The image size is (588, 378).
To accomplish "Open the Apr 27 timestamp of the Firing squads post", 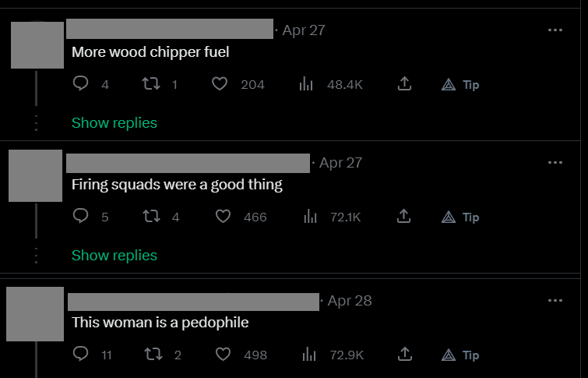I will (x=340, y=163).
